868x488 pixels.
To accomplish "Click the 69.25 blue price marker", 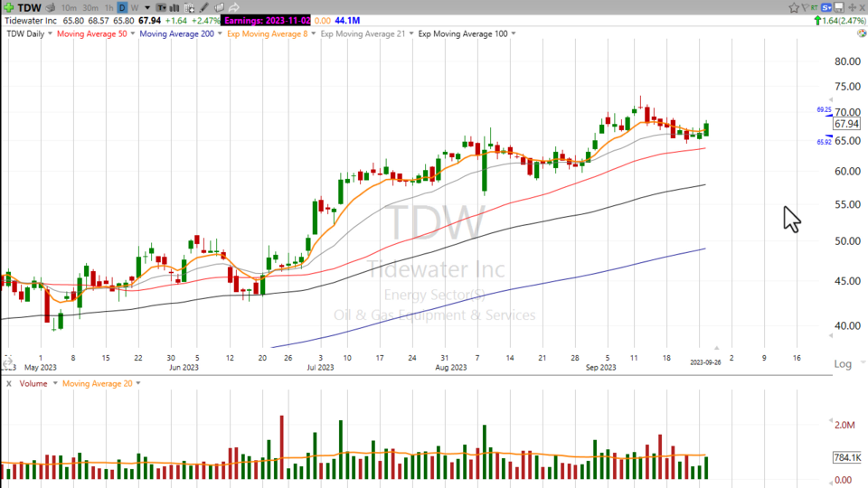I will (x=824, y=109).
